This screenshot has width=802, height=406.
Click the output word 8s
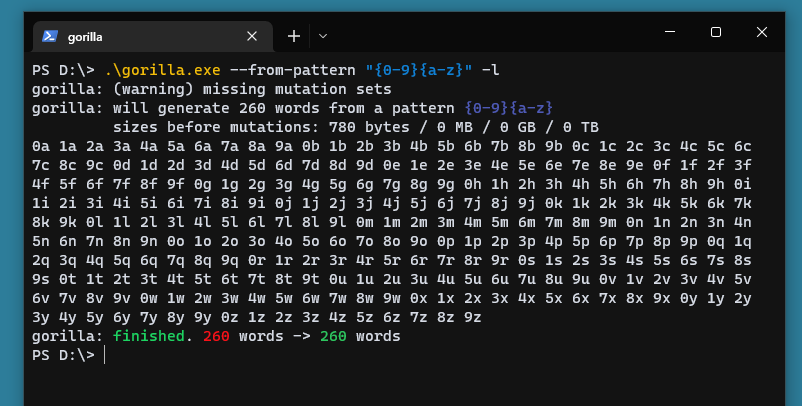[743, 261]
